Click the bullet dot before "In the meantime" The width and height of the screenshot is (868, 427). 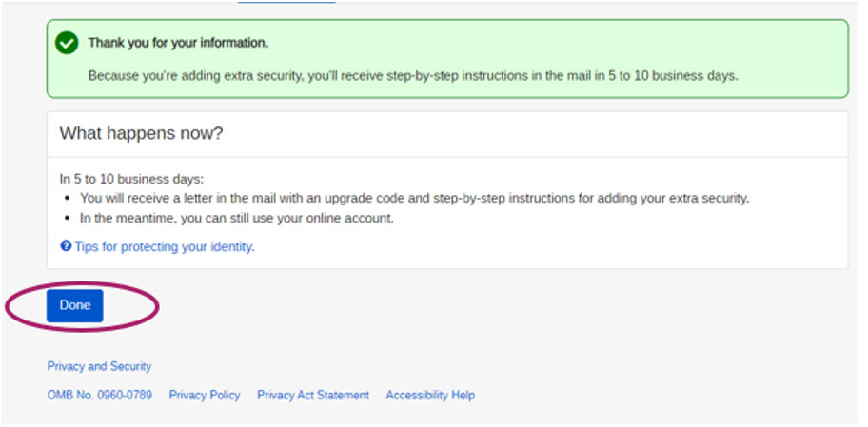pyautogui.click(x=68, y=218)
